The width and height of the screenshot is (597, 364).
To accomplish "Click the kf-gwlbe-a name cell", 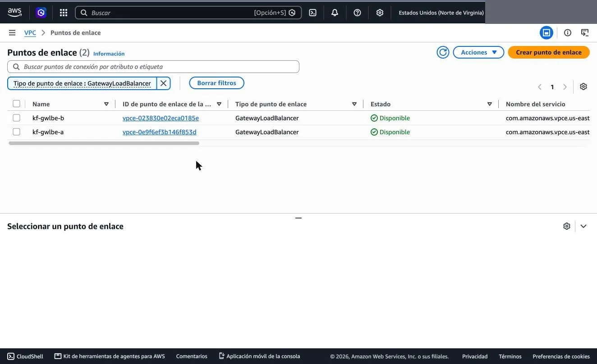I will (x=48, y=132).
